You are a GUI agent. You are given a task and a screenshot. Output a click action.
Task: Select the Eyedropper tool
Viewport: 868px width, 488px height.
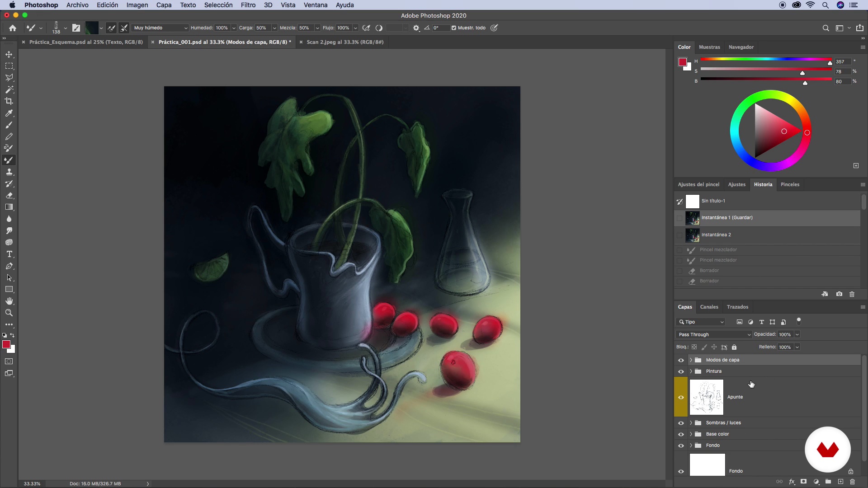9,113
